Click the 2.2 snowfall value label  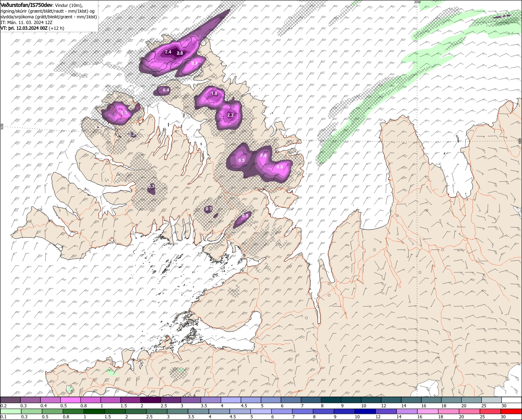point(230,115)
